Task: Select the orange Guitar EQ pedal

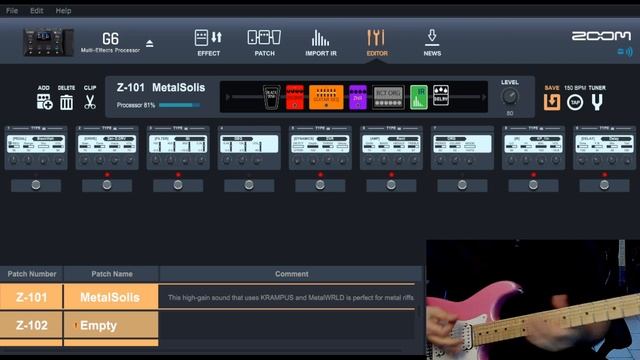Action: 326,97
